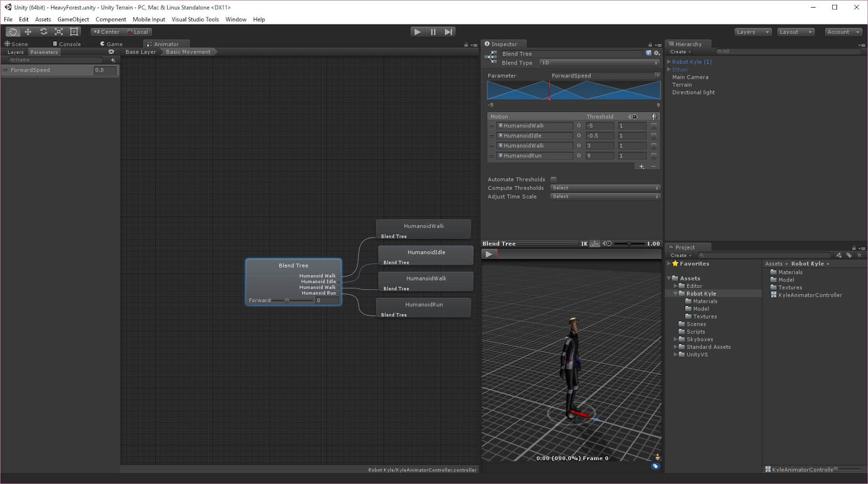Toggle mirror checkbox for HumanoidRun motion
The height and width of the screenshot is (484, 868).
[x=654, y=156]
